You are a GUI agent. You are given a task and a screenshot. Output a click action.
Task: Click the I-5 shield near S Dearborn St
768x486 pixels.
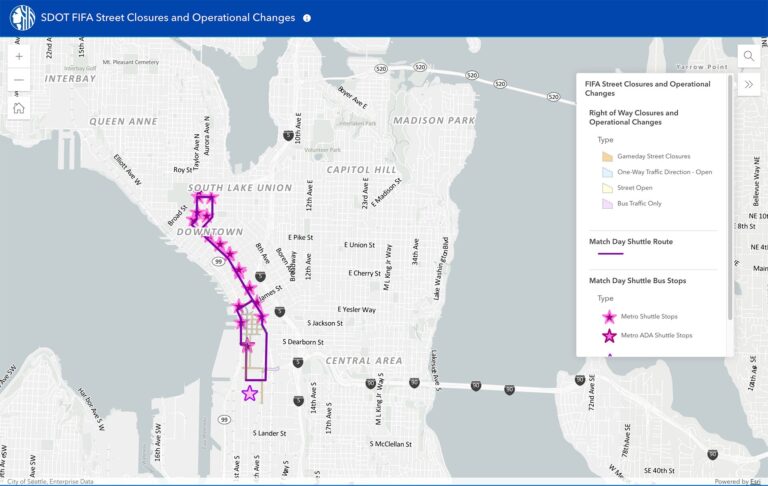pyautogui.click(x=298, y=363)
